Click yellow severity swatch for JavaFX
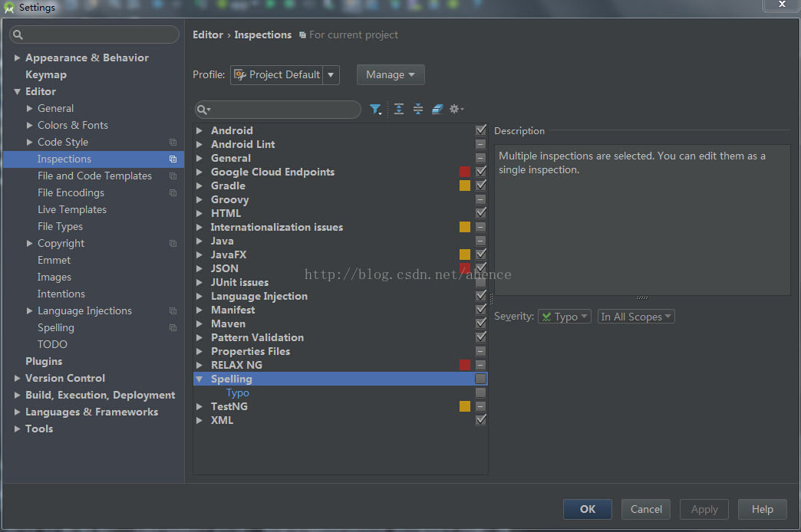The image size is (801, 532). coord(465,255)
